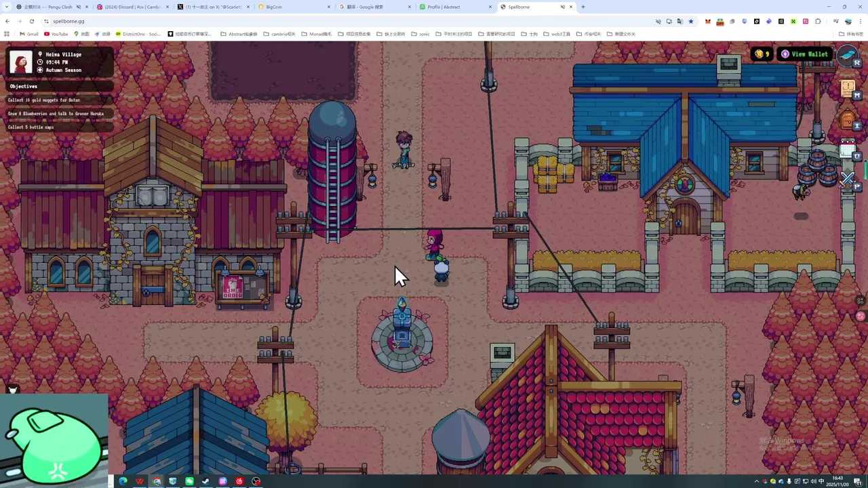Click the browser back arrow

(7, 21)
